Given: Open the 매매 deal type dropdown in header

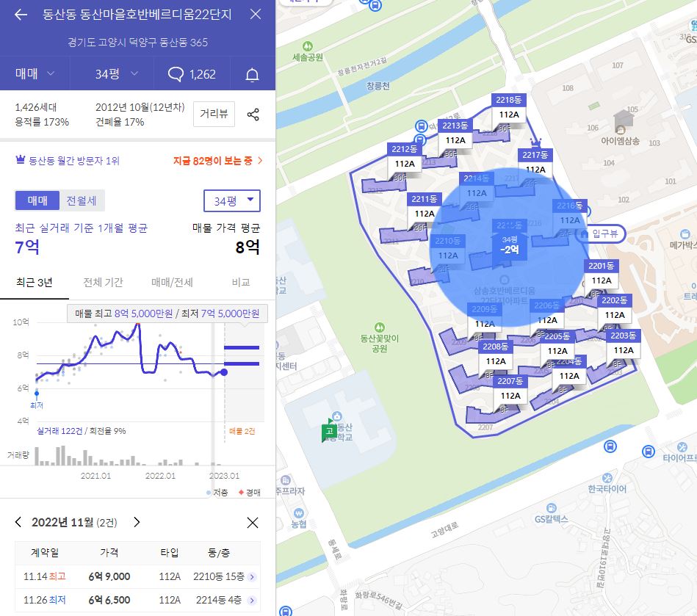Looking at the screenshot, I should point(35,73).
